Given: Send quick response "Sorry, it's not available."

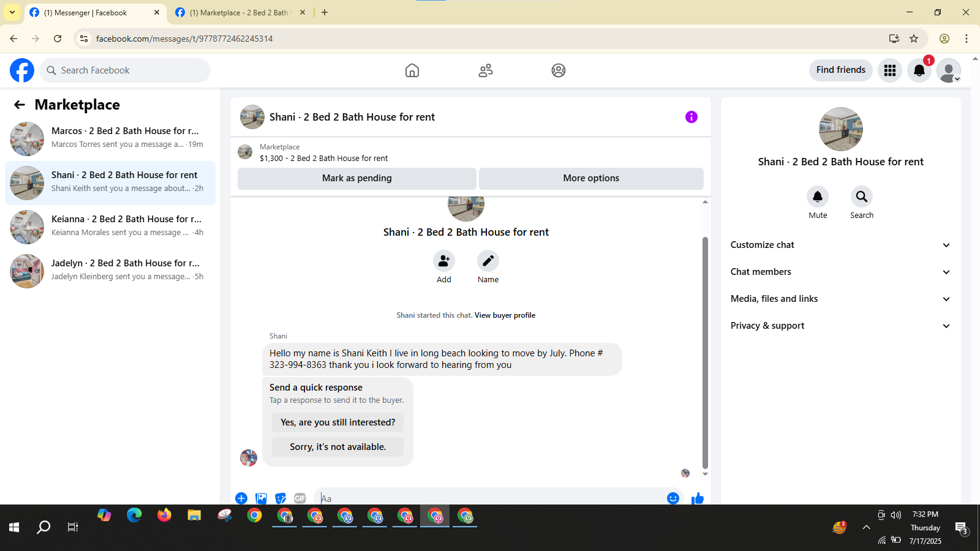Looking at the screenshot, I should click(x=337, y=447).
